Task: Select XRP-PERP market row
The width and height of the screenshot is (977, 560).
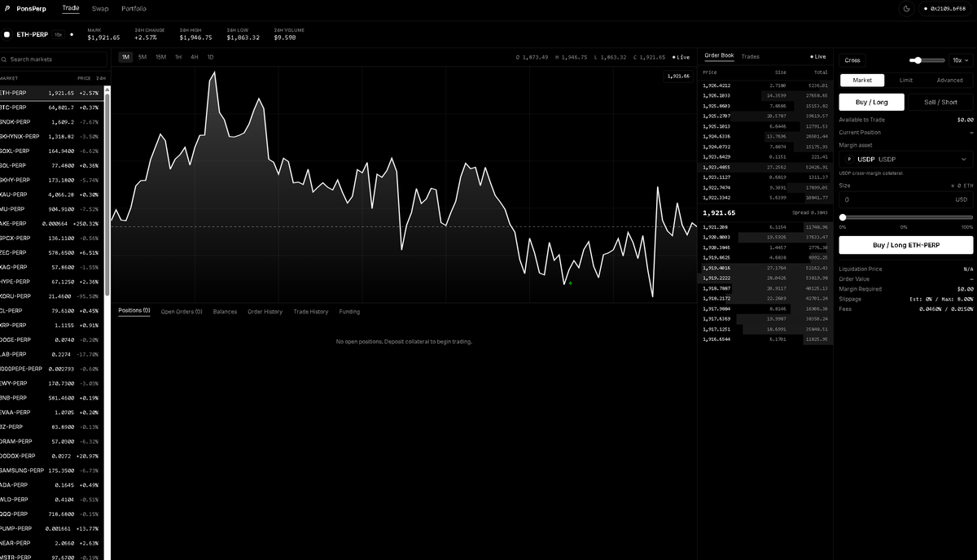Action: click(52, 325)
